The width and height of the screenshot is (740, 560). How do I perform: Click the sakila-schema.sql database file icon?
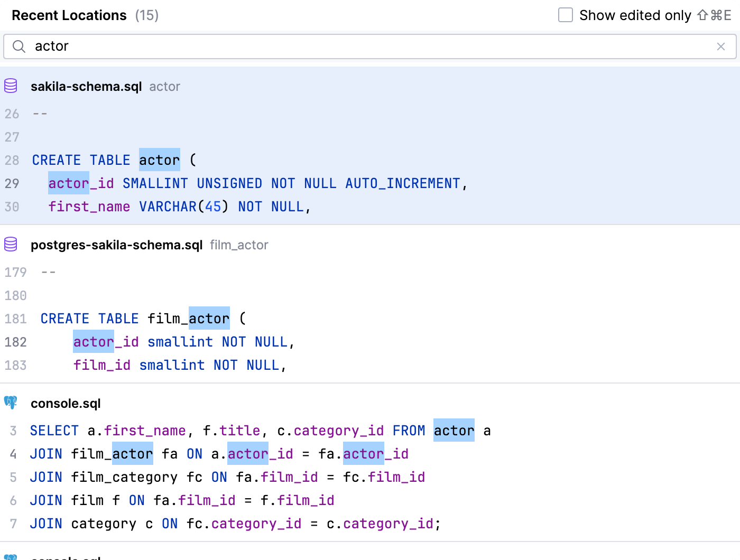point(11,86)
